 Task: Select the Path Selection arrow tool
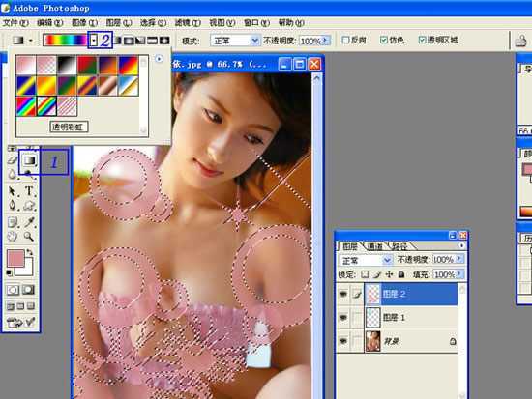pyautogui.click(x=13, y=191)
